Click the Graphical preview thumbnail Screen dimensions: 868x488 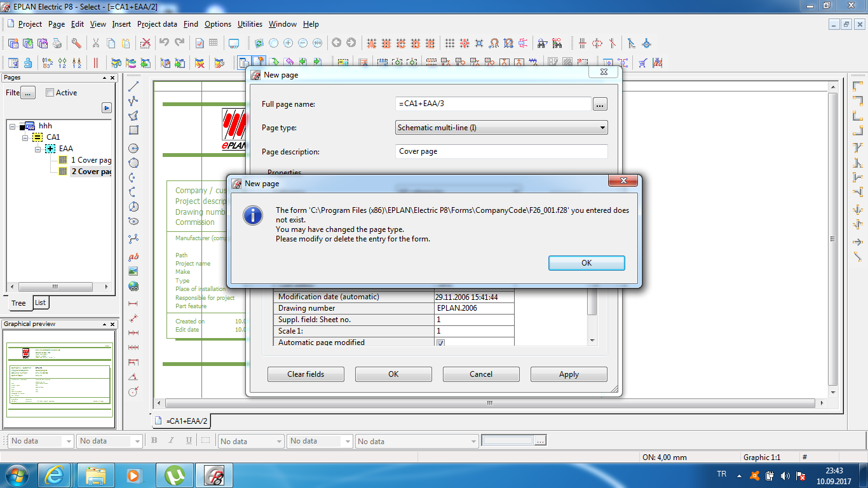click(60, 379)
